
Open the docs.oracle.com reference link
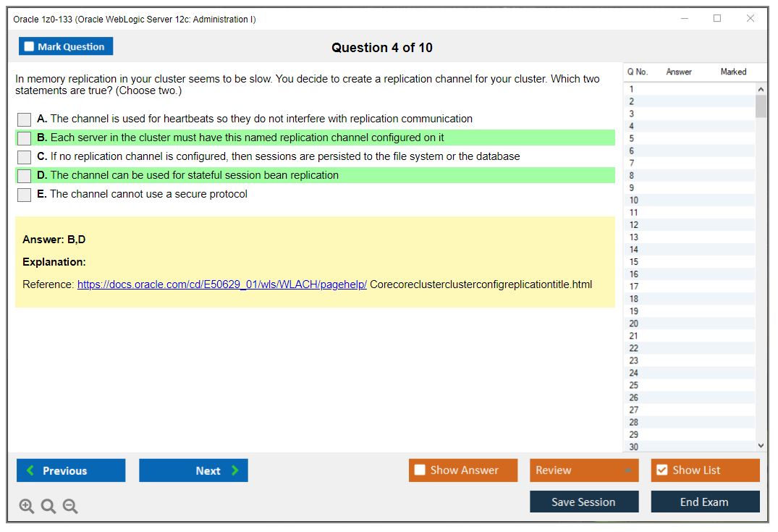tap(222, 284)
